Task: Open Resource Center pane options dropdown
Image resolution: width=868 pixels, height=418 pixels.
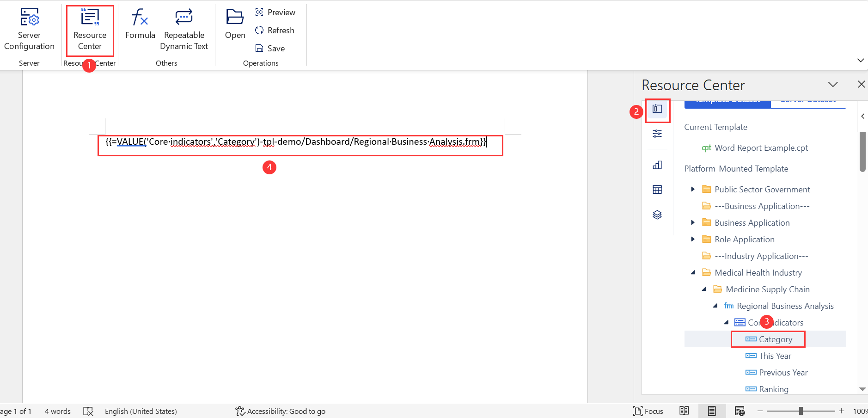Action: point(833,85)
